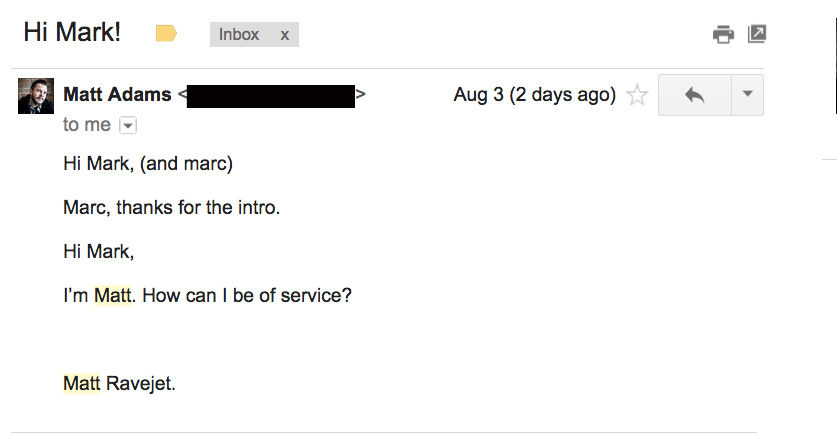Image resolution: width=837 pixels, height=434 pixels.
Task: Click the 'to me' recipient text
Action: coord(86,125)
